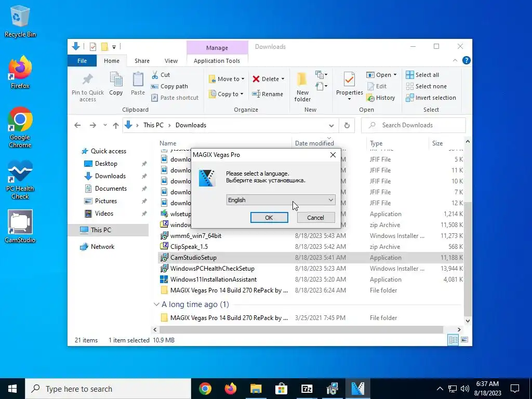Click Select none in ribbon

tap(427, 86)
